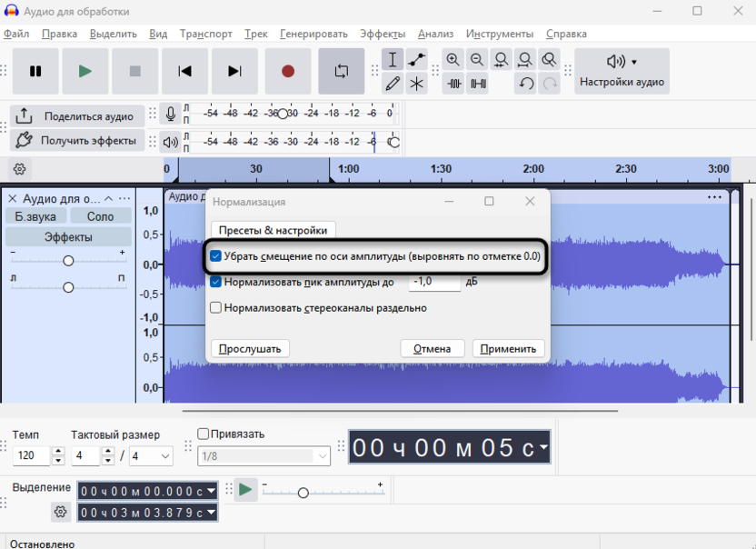The height and width of the screenshot is (549, 756).
Task: Open the Настройки аудио dropdown
Action: 622,71
